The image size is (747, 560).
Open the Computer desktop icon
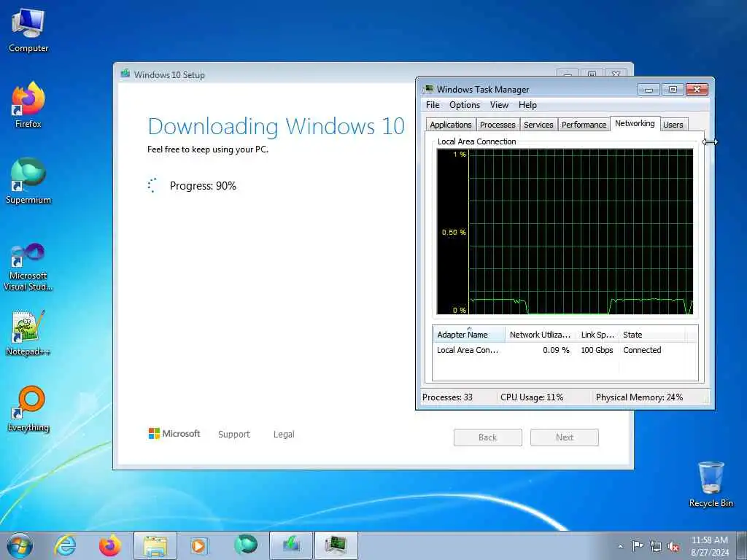(28, 31)
